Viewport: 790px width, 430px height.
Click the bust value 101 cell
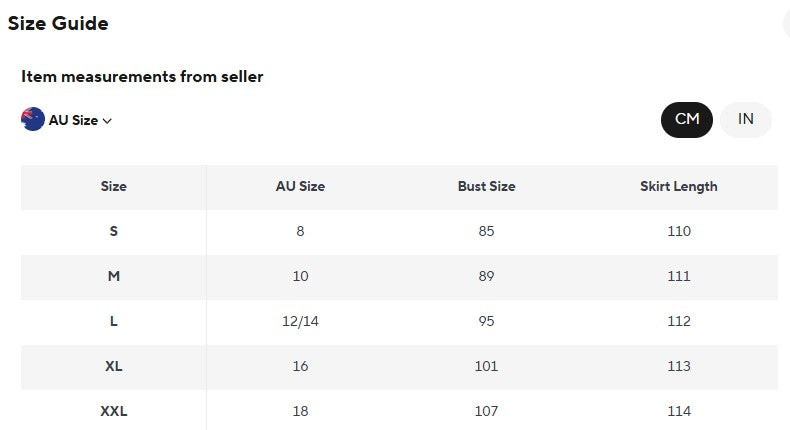[486, 366]
